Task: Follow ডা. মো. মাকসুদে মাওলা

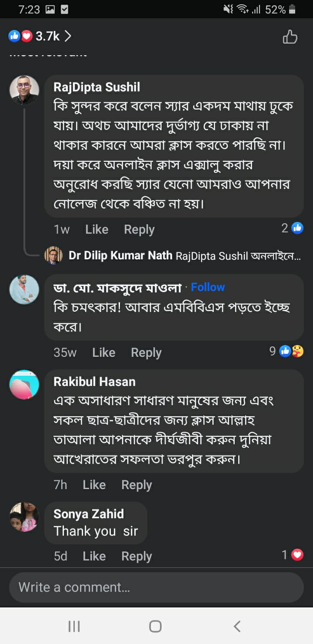Action: (x=208, y=287)
